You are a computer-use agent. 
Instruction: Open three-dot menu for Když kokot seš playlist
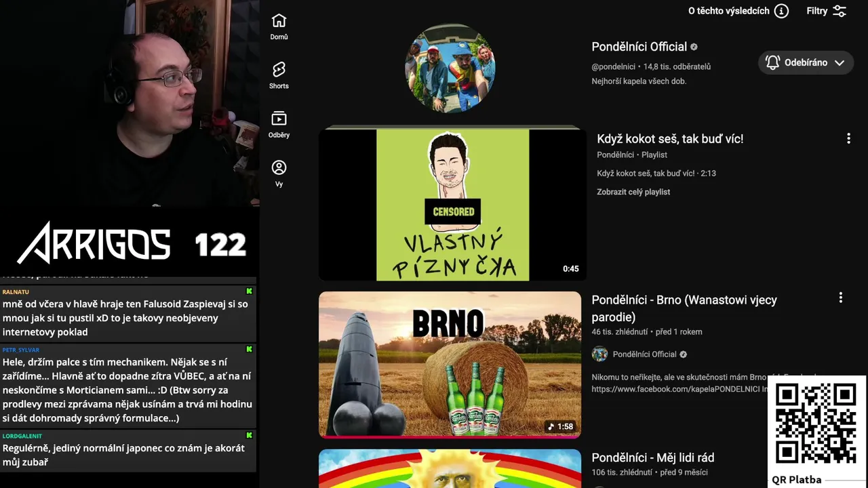(x=848, y=138)
